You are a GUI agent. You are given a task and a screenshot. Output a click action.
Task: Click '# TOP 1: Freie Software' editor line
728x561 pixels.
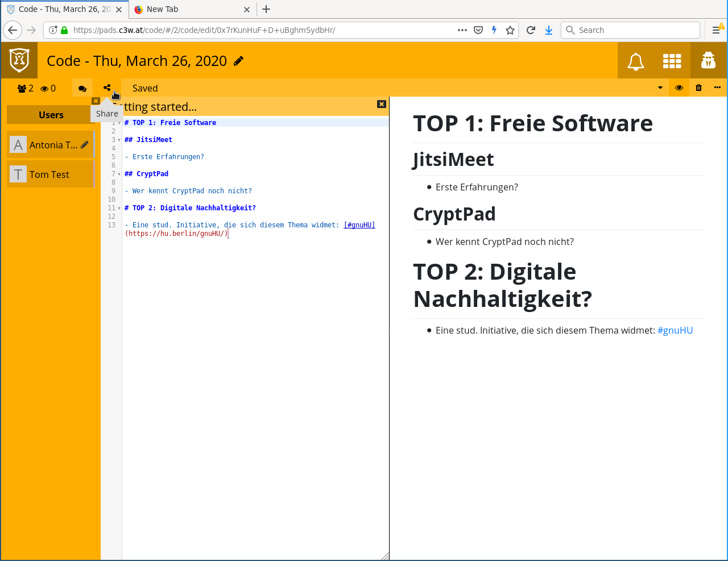[170, 123]
